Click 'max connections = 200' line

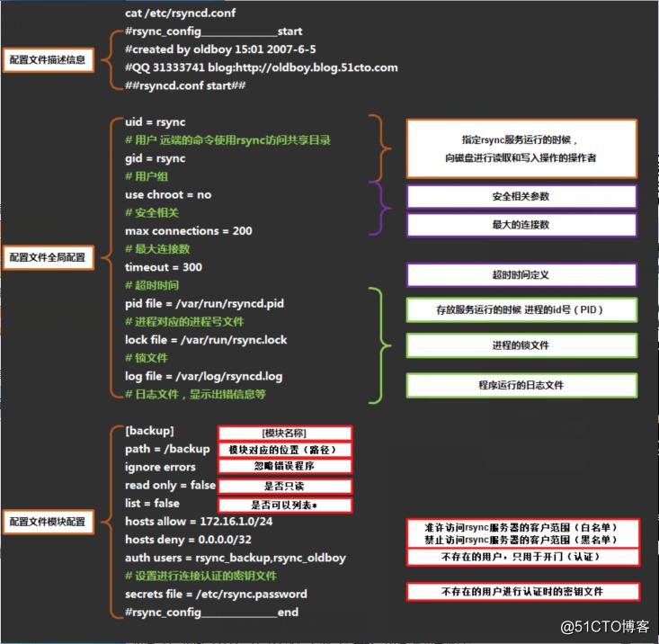coord(188,231)
